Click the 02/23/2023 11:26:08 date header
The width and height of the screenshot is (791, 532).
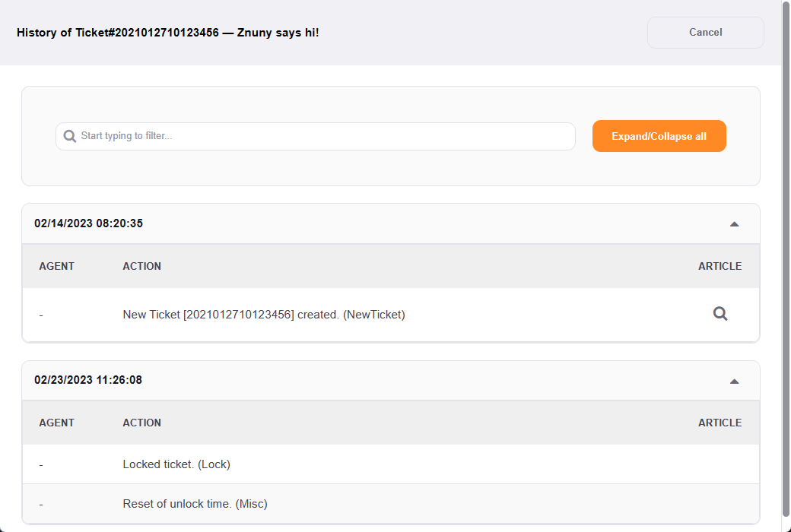point(88,380)
